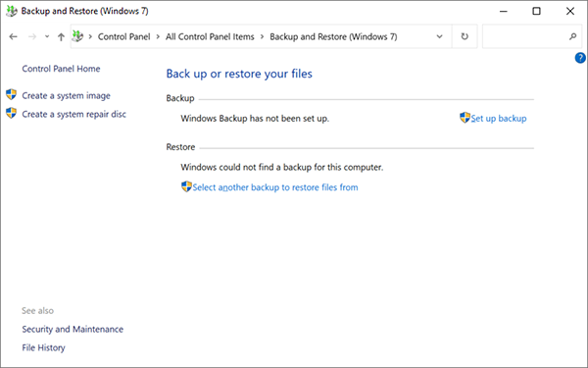Maximize the Backup and Restore window
The image size is (588, 368).
pos(537,11)
